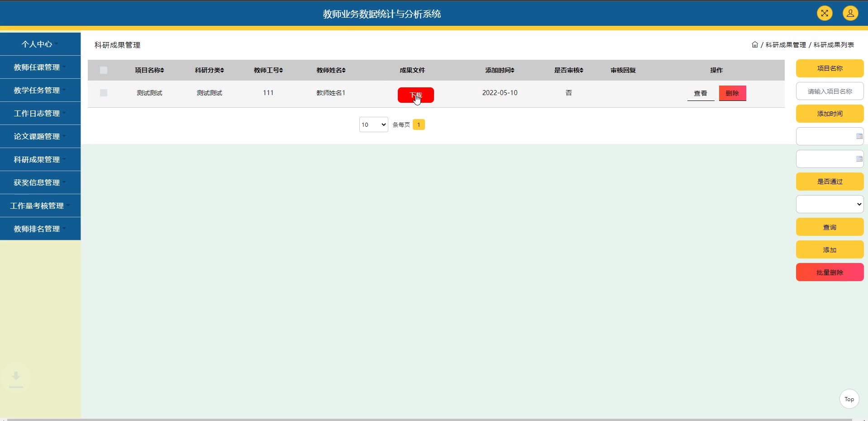Click the 添加时间 yellow label button
This screenshot has width=868, height=421.
point(830,114)
